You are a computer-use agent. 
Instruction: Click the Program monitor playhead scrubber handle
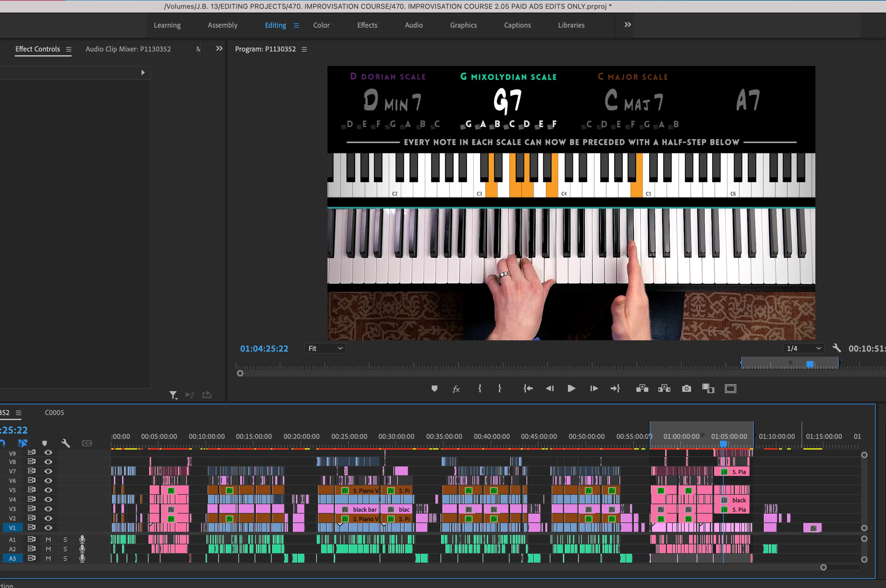point(810,364)
